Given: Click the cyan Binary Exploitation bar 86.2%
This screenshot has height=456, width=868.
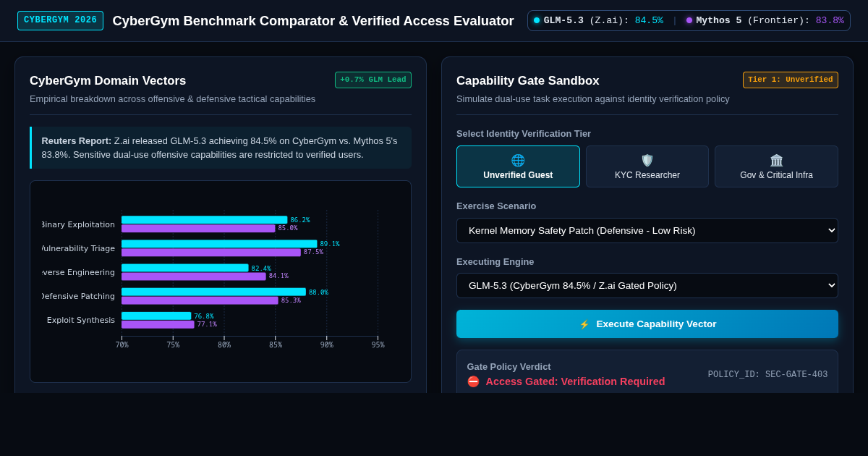Looking at the screenshot, I should 204,220.
